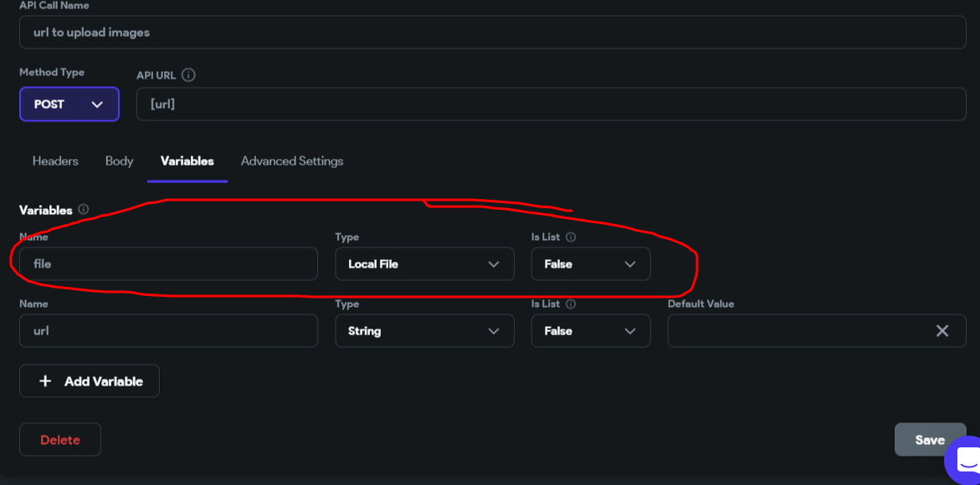Open the API URL info tooltip
Viewport: 980px width, 485px height.
coord(188,74)
